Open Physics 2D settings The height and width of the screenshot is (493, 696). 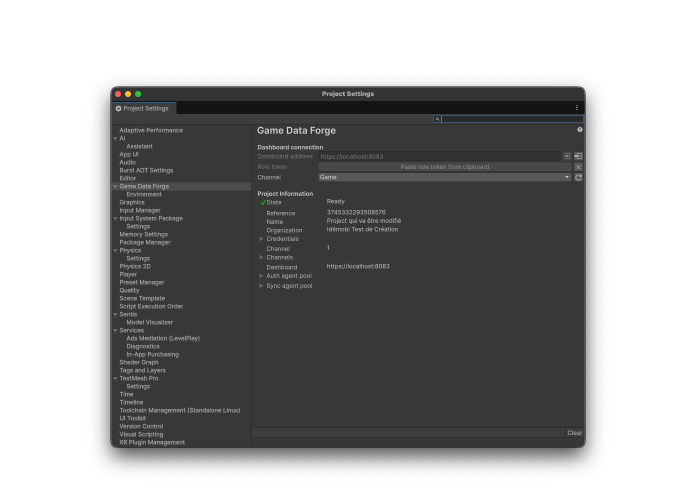[135, 266]
